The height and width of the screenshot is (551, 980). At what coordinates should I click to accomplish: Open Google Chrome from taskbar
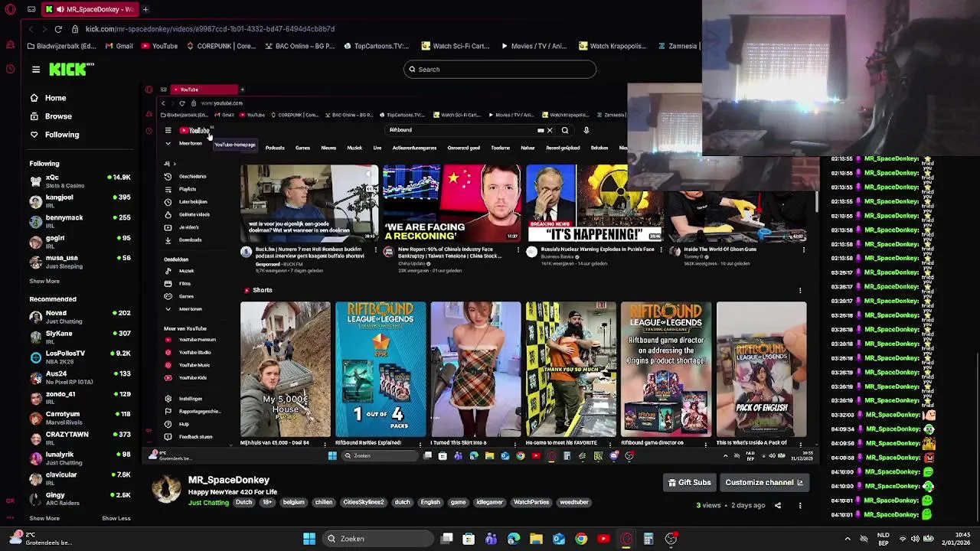pyautogui.click(x=581, y=539)
